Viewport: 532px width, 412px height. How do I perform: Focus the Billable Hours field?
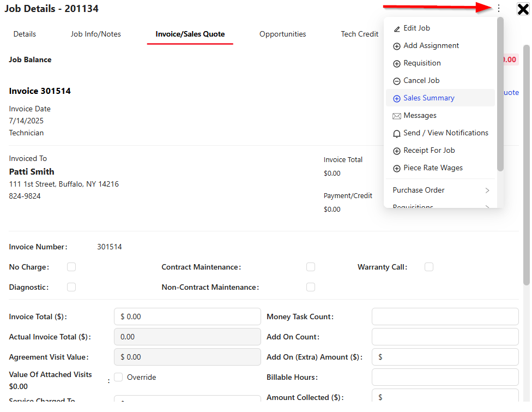(445, 378)
